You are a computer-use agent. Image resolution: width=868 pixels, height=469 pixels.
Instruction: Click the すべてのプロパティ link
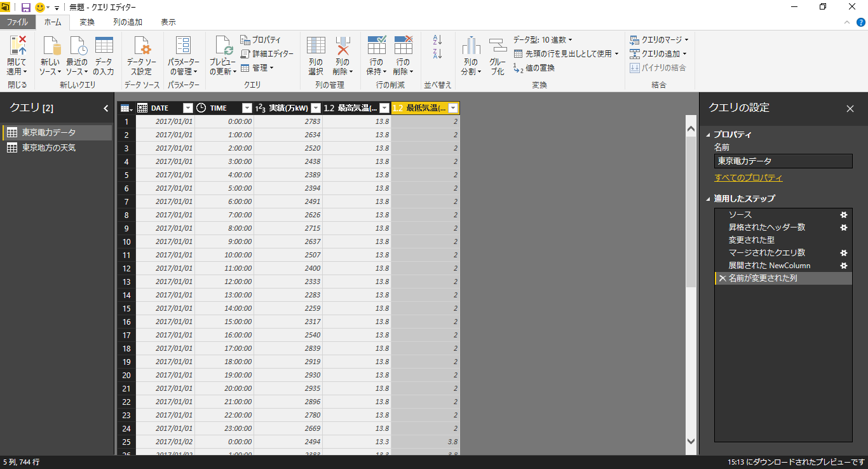(749, 178)
